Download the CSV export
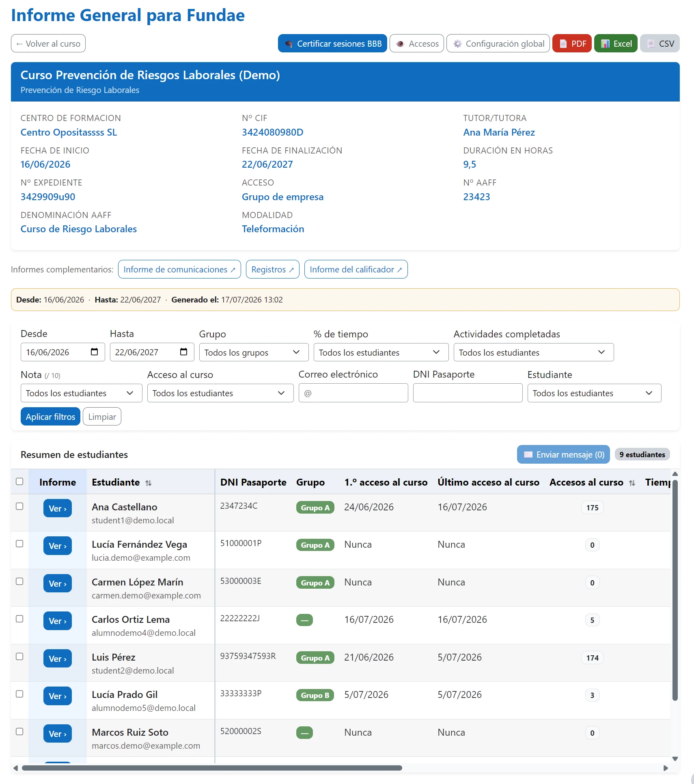This screenshot has height=784, width=694. 660,43
